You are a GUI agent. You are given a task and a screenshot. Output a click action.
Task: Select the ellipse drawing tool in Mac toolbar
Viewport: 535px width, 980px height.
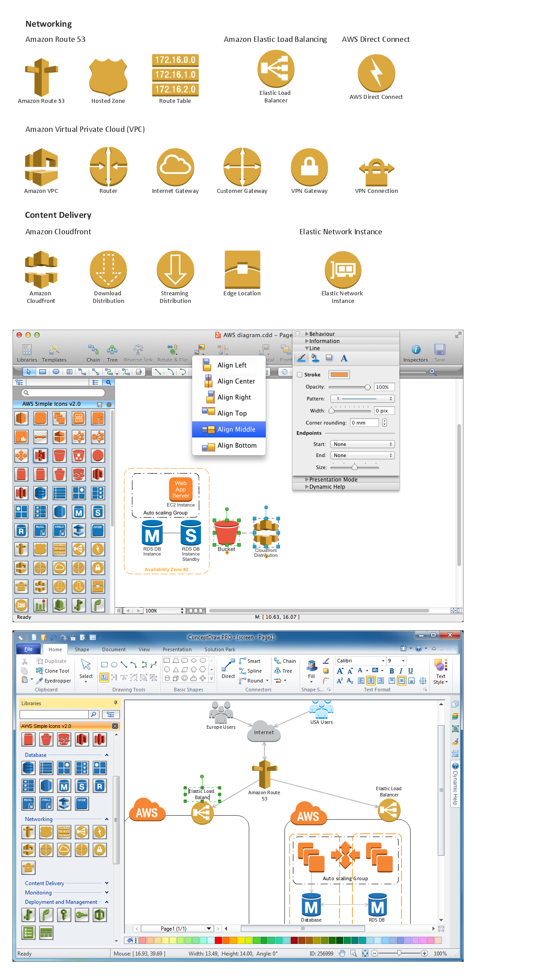[56, 372]
